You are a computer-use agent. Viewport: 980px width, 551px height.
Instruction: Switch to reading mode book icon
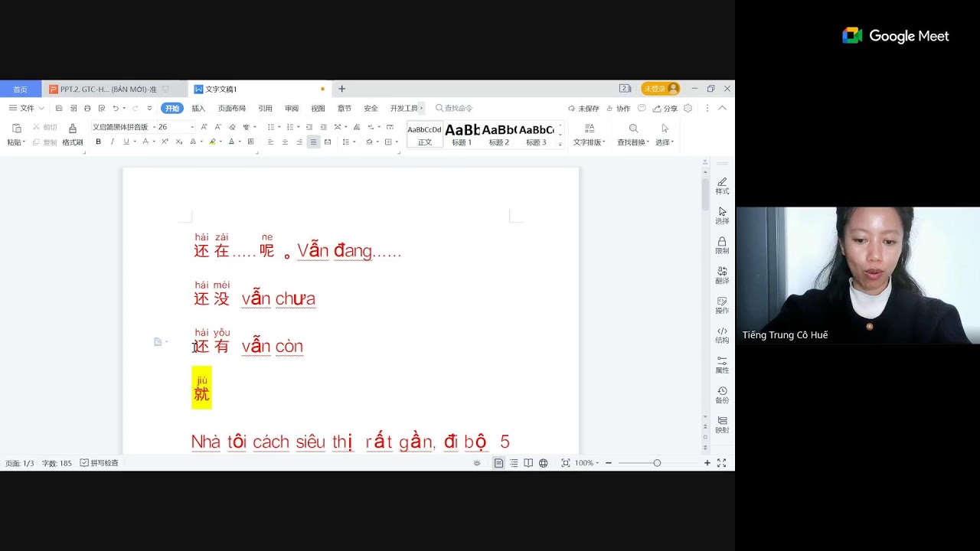pyautogui.click(x=528, y=463)
